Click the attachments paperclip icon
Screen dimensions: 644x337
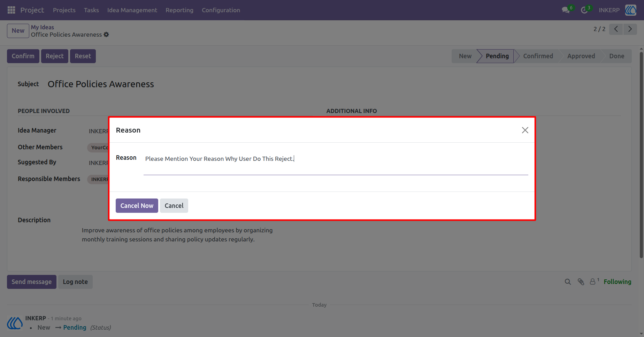pos(581,282)
